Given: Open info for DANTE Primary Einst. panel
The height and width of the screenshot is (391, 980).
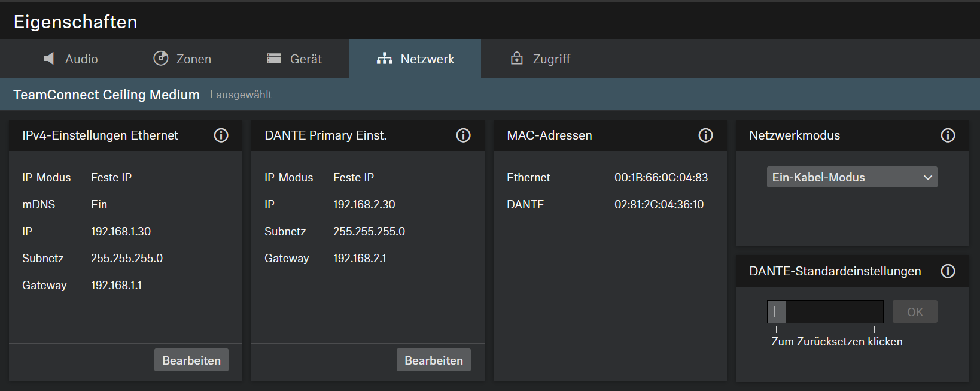Looking at the screenshot, I should (x=463, y=135).
